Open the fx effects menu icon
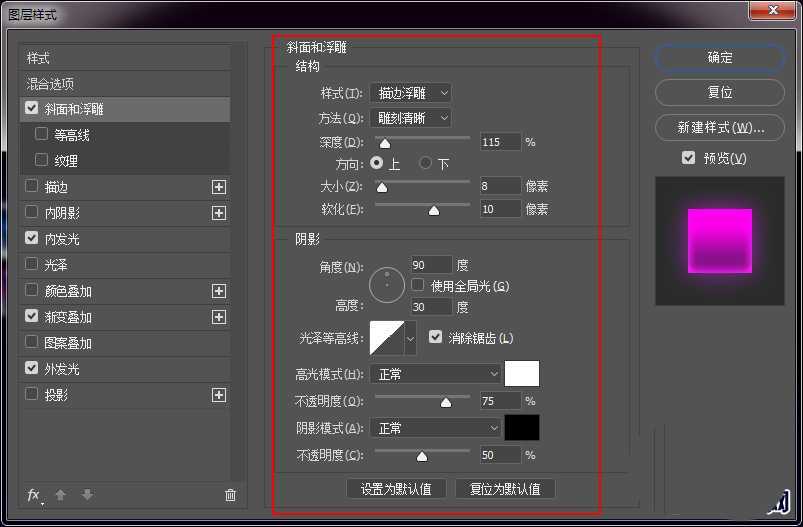The image size is (803, 527). pos(34,495)
